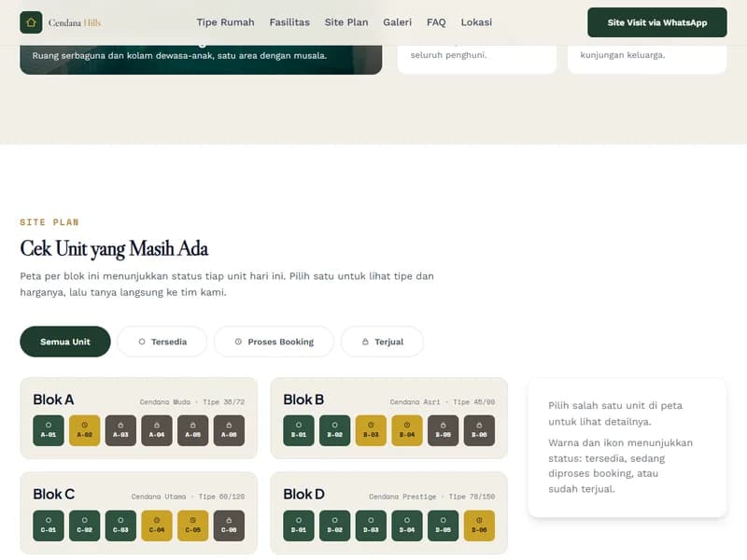Select booking unit C-04
This screenshot has width=747, height=560.
[x=157, y=525]
